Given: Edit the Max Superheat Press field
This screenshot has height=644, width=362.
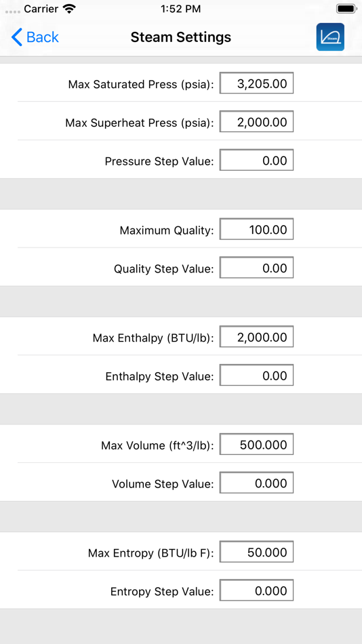Looking at the screenshot, I should pyautogui.click(x=256, y=121).
